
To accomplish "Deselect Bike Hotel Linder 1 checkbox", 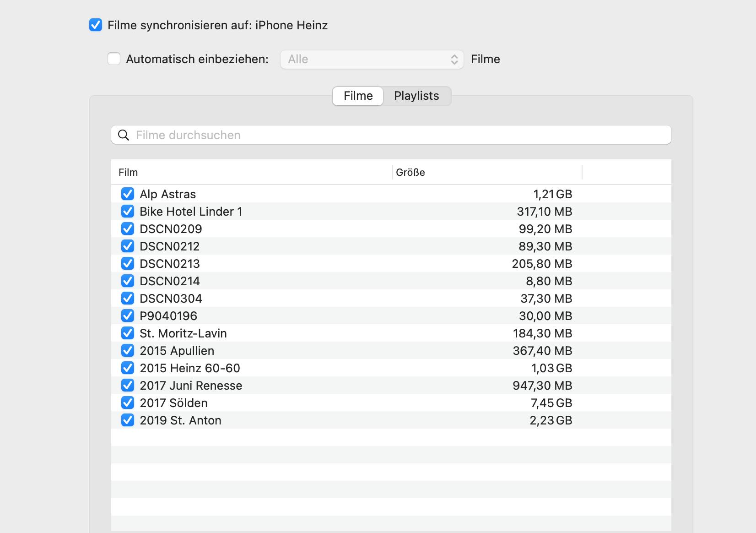I will (128, 212).
